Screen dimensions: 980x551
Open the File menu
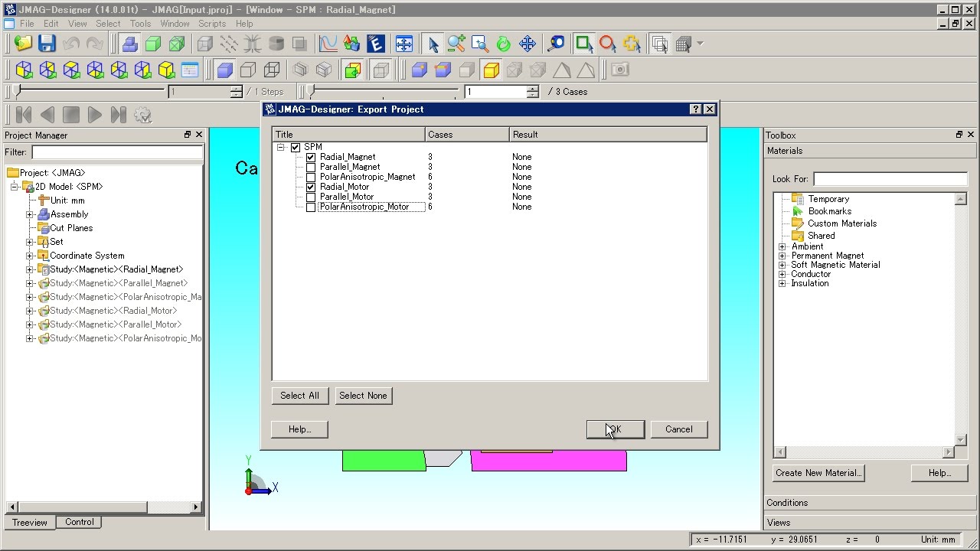point(27,24)
